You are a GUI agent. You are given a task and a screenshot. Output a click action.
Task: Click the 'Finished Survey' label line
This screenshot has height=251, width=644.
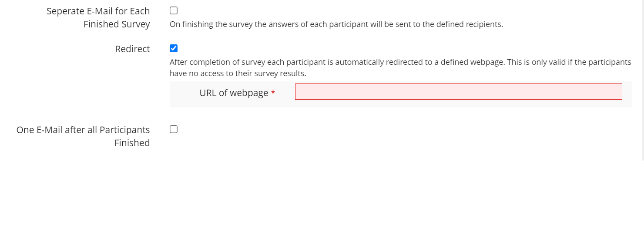coord(117,24)
